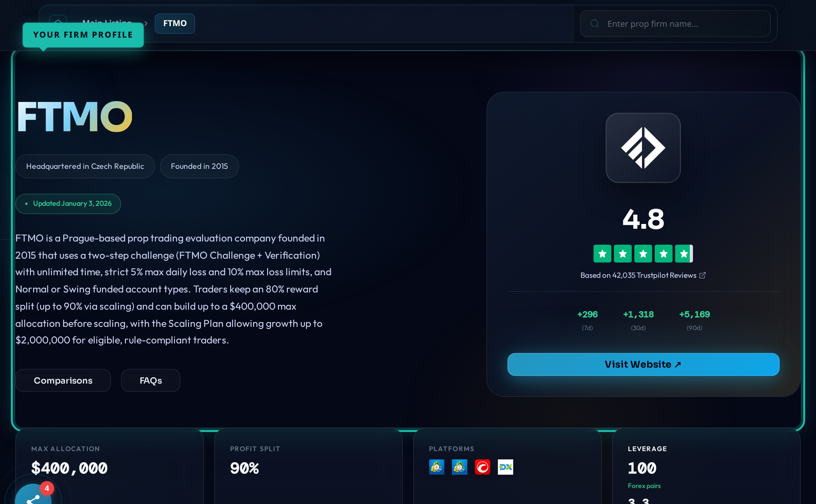Click the +1,318 thirty-day review count
Image resolution: width=816 pixels, height=504 pixels.
click(x=638, y=314)
